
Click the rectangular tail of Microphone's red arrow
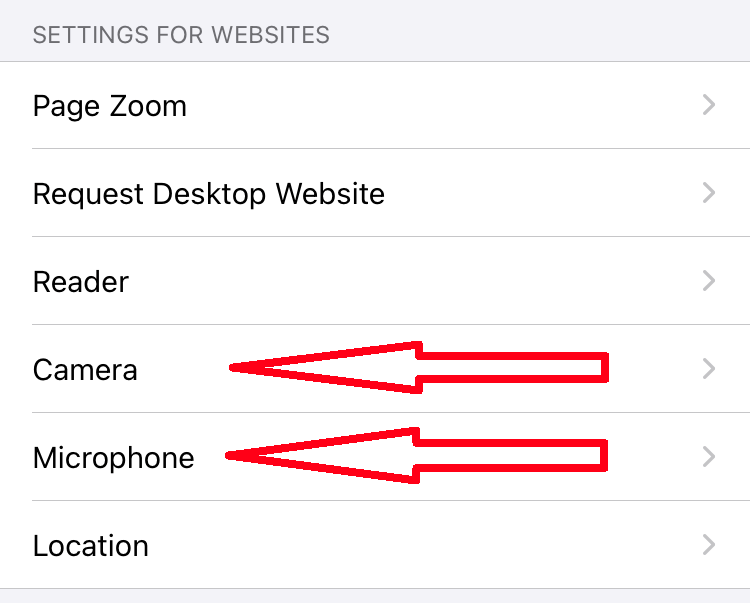click(510, 456)
